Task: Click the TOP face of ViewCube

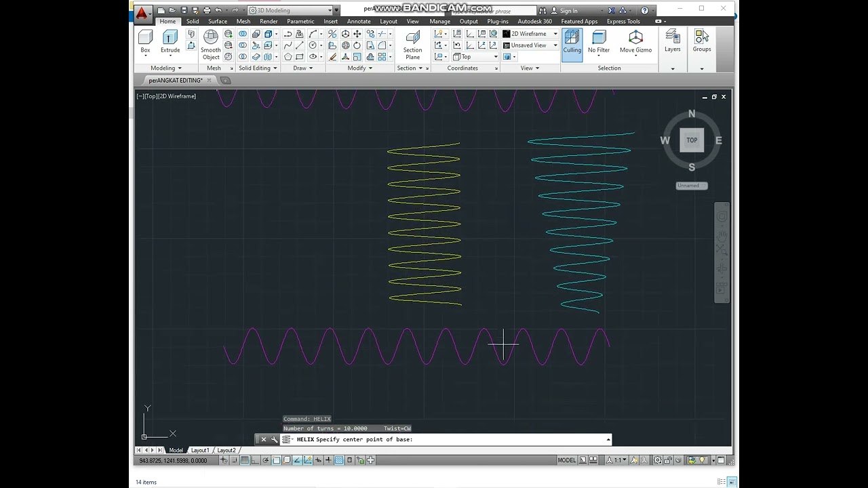Action: click(692, 140)
